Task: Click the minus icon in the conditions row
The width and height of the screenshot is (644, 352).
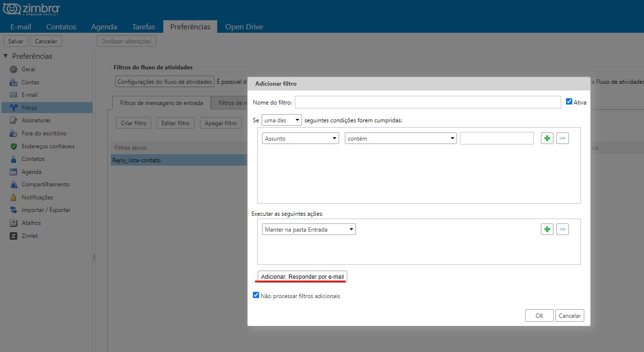Action: [562, 139]
